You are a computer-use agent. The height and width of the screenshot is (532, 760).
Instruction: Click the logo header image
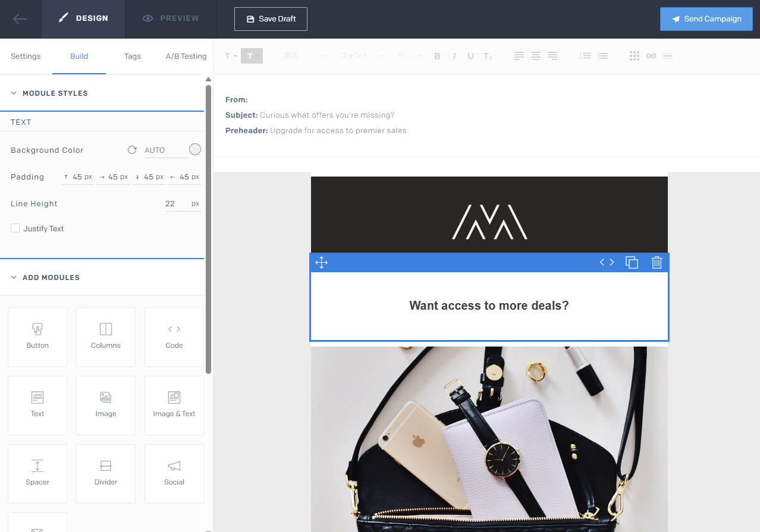point(489,215)
